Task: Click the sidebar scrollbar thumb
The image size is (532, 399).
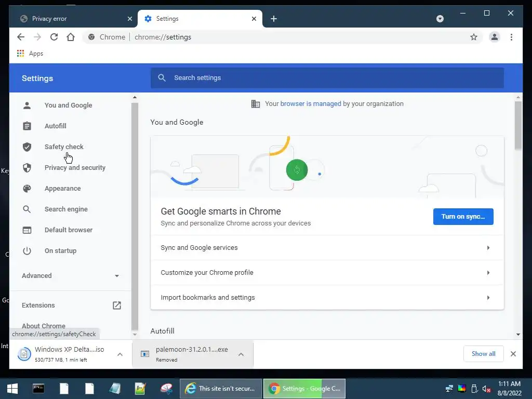Action: 135,216
